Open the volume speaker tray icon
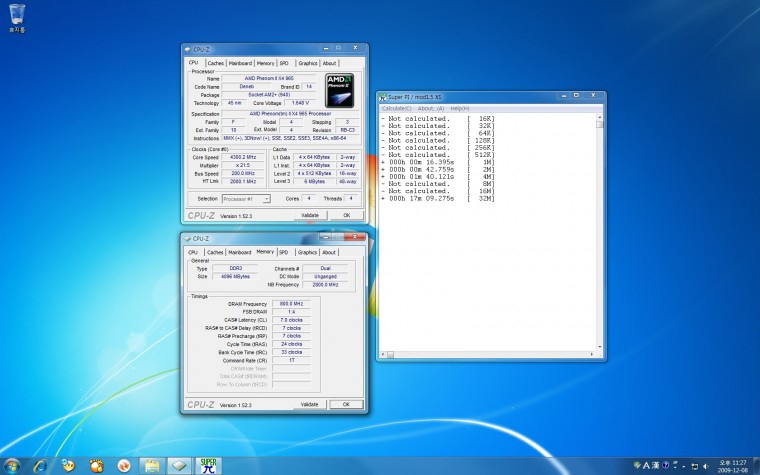The width and height of the screenshot is (760, 475). coord(705,466)
